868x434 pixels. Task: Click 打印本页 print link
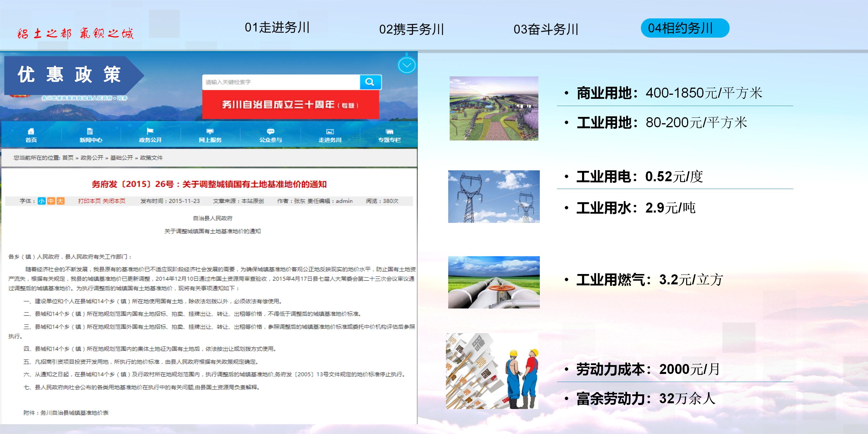point(89,201)
